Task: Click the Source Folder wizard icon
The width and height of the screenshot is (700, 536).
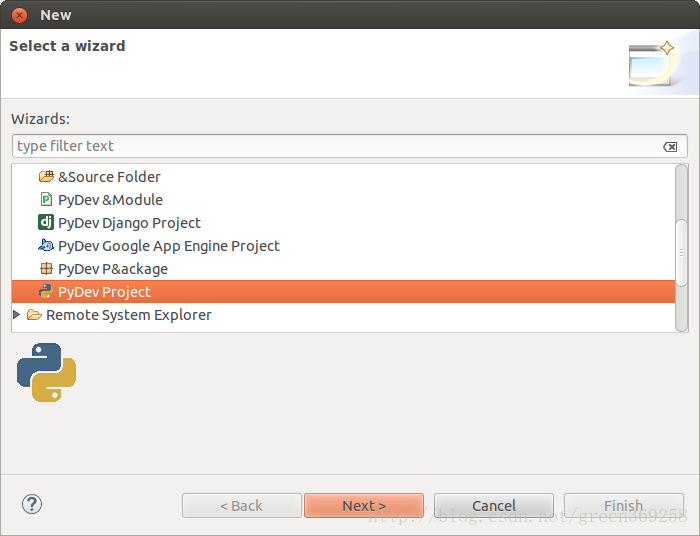Action: tap(46, 176)
